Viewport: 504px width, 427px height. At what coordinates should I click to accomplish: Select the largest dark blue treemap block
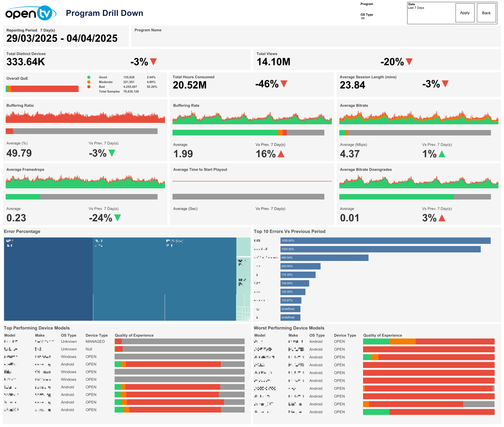point(48,279)
